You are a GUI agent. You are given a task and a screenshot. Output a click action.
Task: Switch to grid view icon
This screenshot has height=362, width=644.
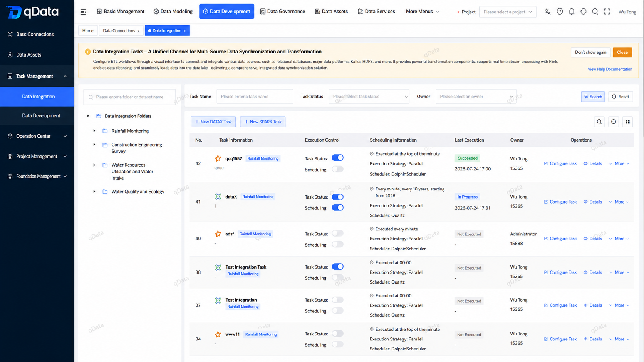(x=628, y=122)
